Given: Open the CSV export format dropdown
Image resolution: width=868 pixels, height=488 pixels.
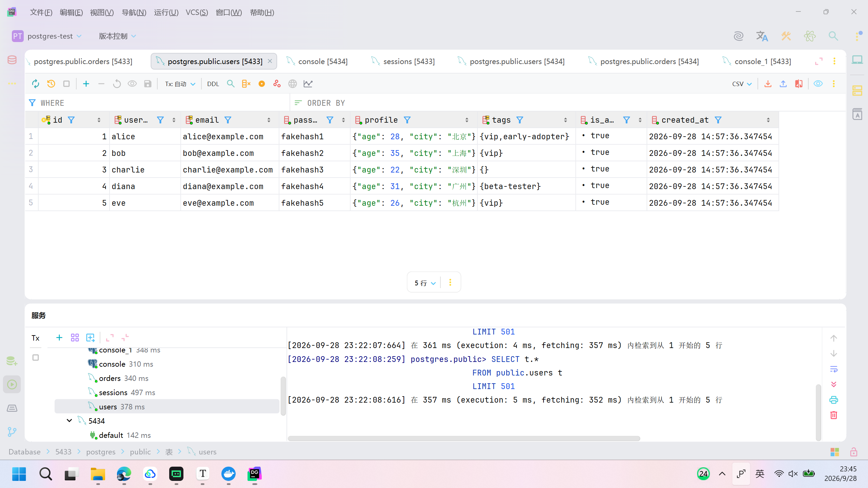Looking at the screenshot, I should [x=742, y=84].
